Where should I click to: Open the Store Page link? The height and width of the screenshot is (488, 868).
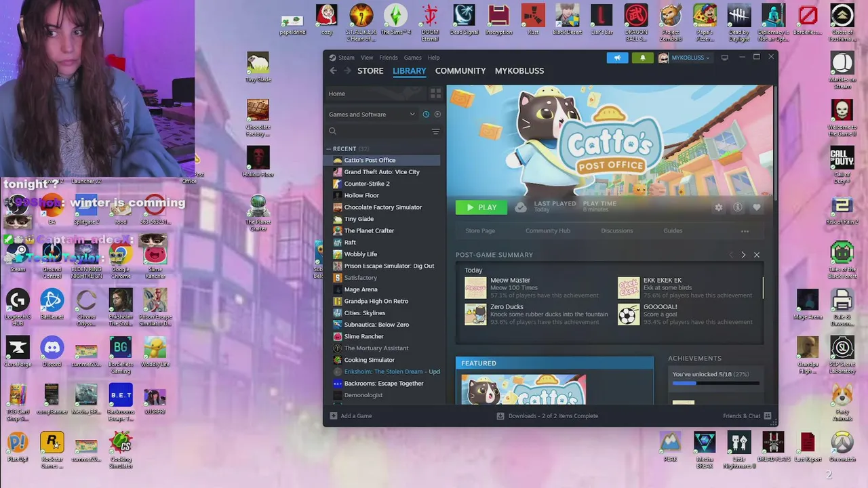coord(480,231)
